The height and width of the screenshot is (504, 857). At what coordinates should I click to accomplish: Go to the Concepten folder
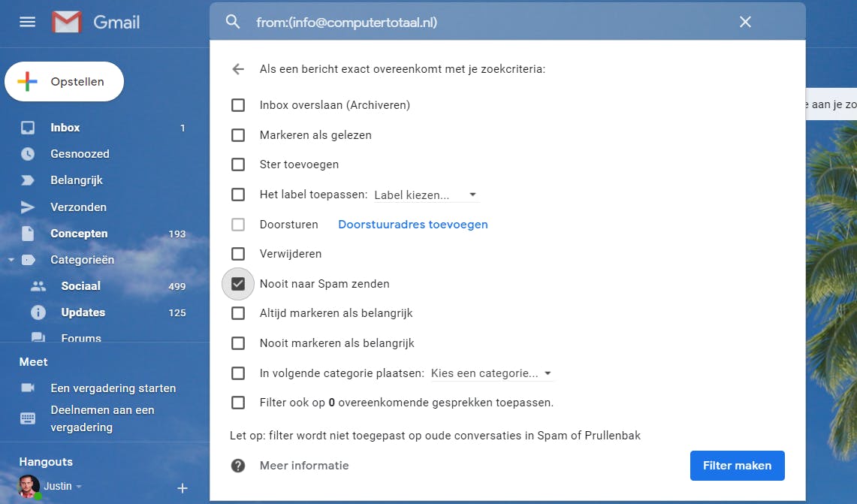79,234
